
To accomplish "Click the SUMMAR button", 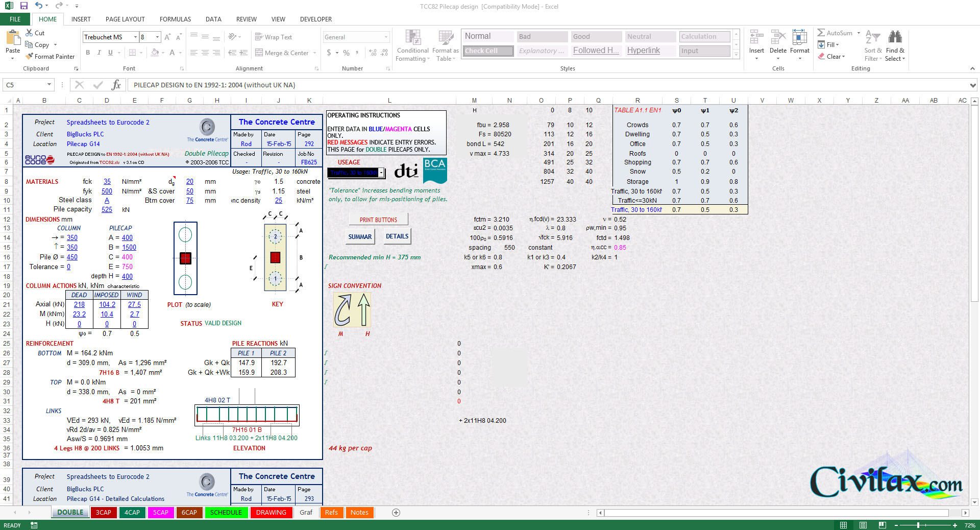I will point(360,236).
